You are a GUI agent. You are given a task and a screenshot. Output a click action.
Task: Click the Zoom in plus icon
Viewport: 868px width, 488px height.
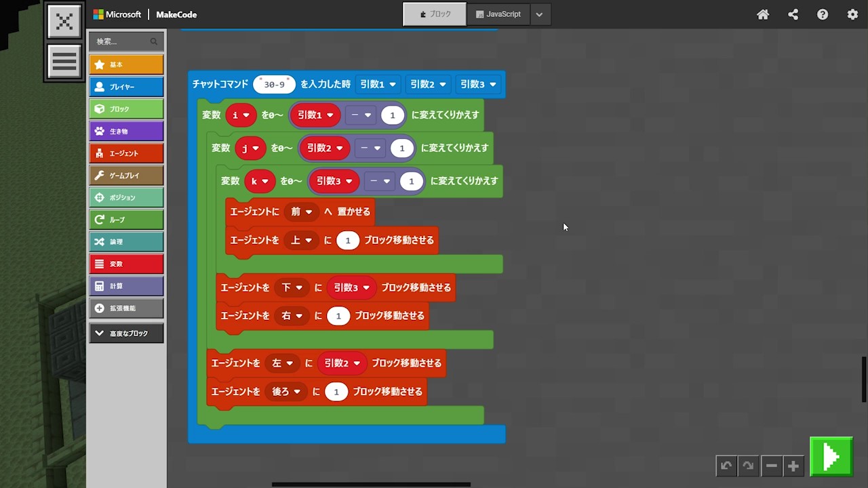point(793,466)
